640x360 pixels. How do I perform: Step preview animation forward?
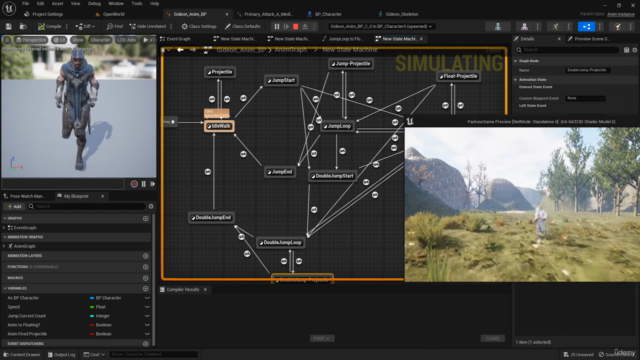click(152, 184)
